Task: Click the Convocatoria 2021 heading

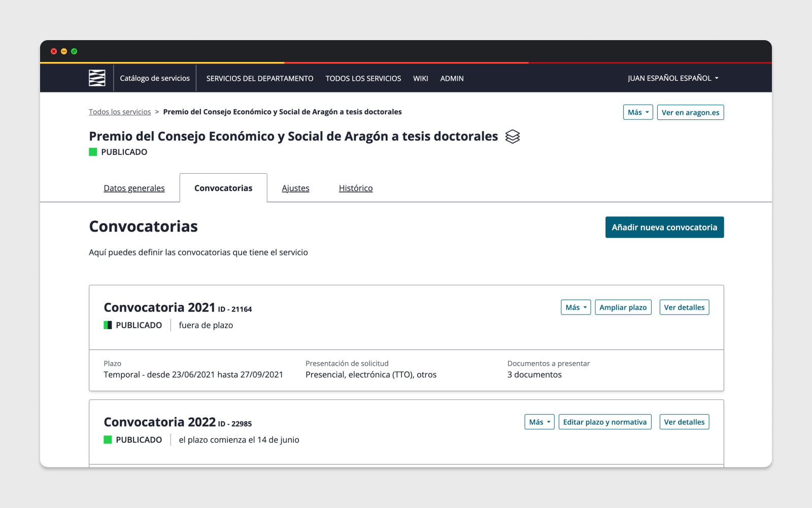Action: 159,307
